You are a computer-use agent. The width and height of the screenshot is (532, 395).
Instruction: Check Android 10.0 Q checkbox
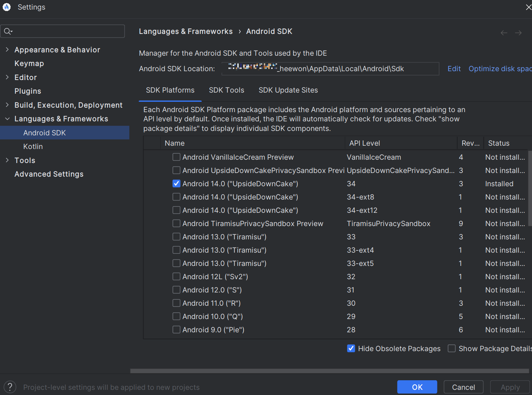[x=176, y=316]
